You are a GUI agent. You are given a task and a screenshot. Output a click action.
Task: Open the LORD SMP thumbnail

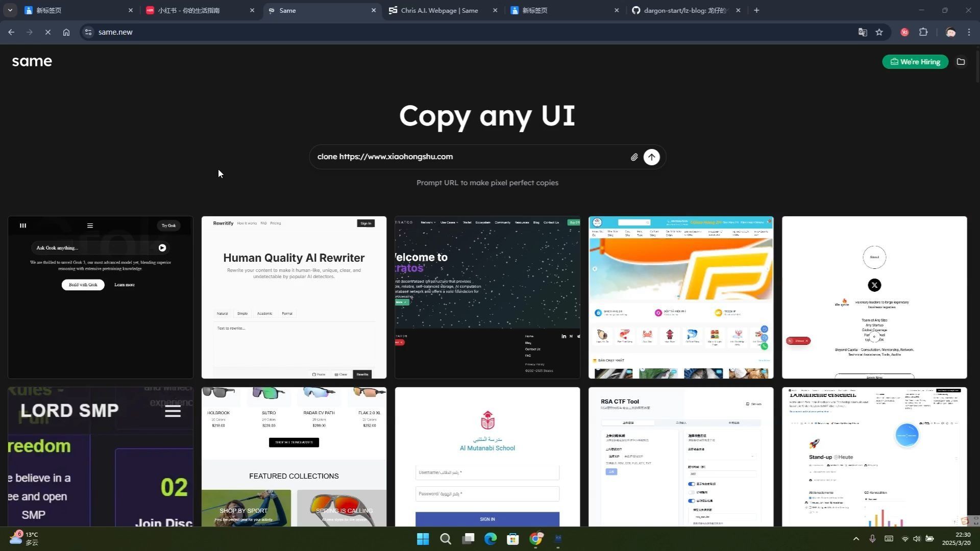click(101, 457)
